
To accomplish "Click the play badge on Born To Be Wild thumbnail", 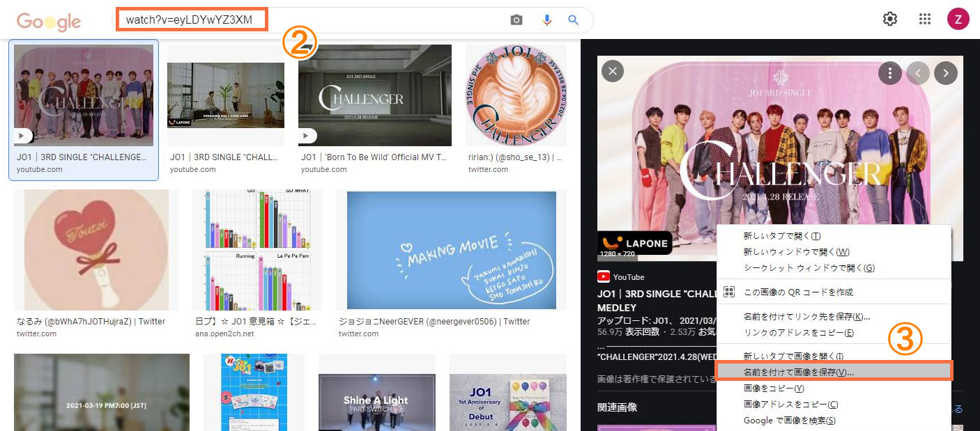I will tap(307, 136).
